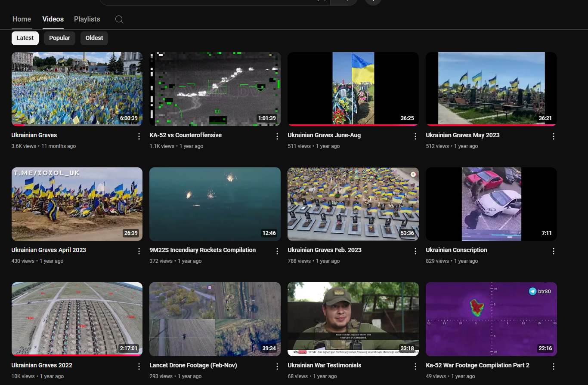588x385 pixels.
Task: Open the Ukrainian Graves 2022 thumbnail
Action: click(x=77, y=319)
